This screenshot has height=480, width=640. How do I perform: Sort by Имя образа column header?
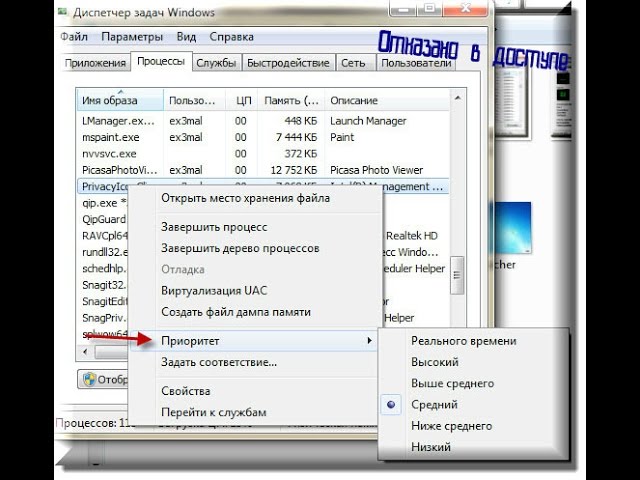(120, 100)
